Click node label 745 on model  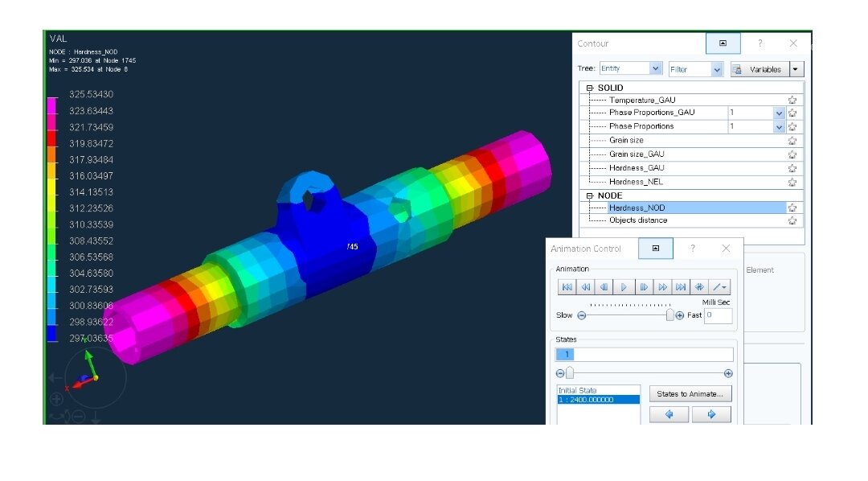click(353, 247)
